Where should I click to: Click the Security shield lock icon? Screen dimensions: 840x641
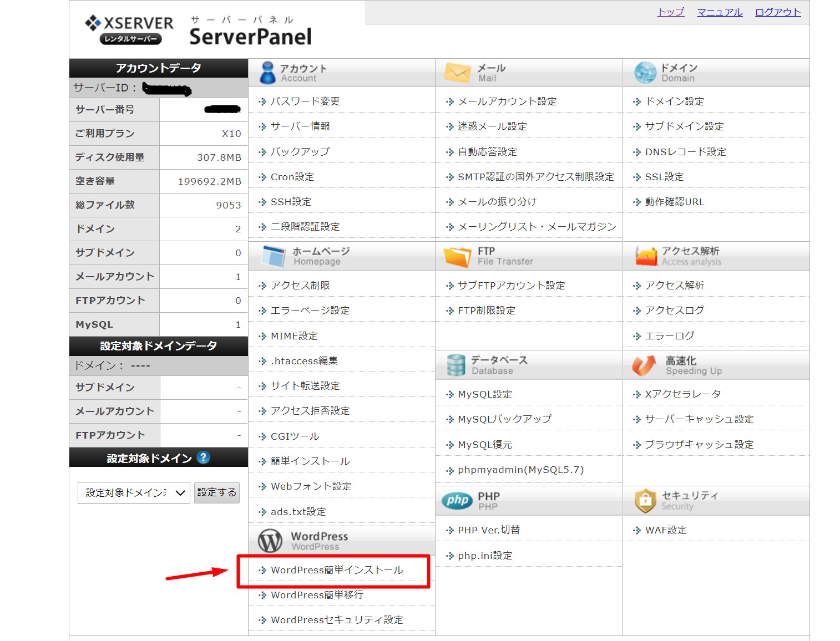(645, 501)
